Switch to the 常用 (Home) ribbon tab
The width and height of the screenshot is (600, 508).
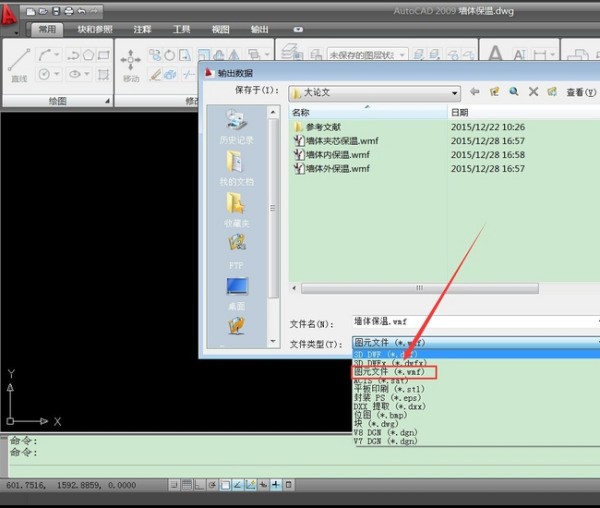47,29
